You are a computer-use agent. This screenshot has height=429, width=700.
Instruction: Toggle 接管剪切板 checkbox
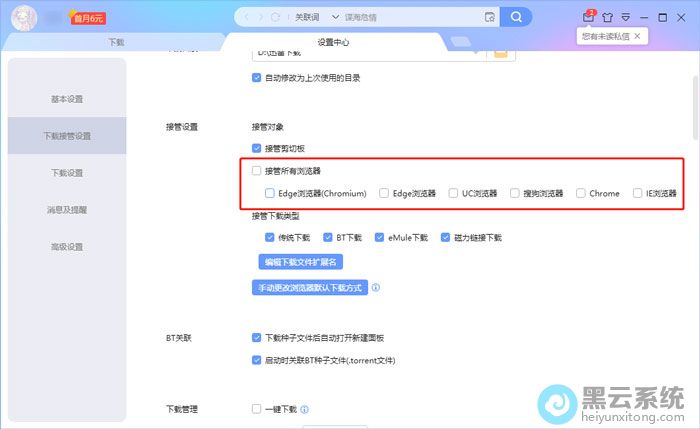coord(257,148)
